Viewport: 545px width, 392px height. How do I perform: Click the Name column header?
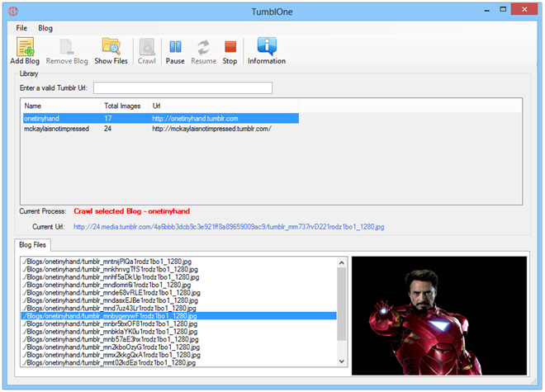point(61,106)
